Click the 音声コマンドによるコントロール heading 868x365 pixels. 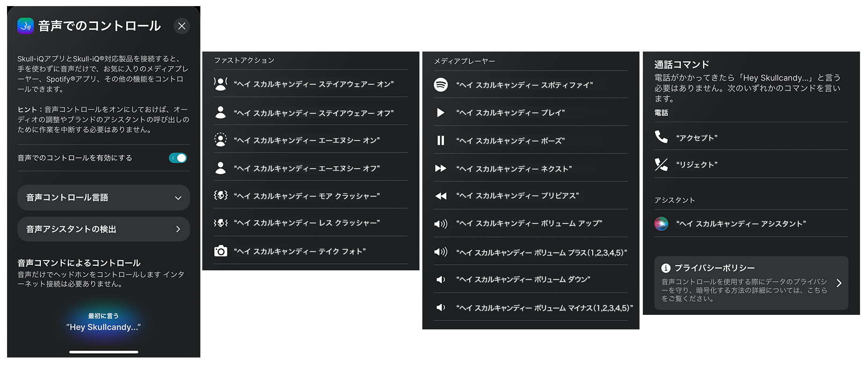(x=79, y=263)
